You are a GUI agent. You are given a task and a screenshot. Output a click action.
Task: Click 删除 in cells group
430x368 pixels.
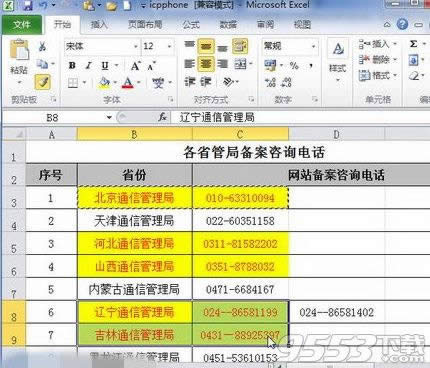(x=378, y=60)
